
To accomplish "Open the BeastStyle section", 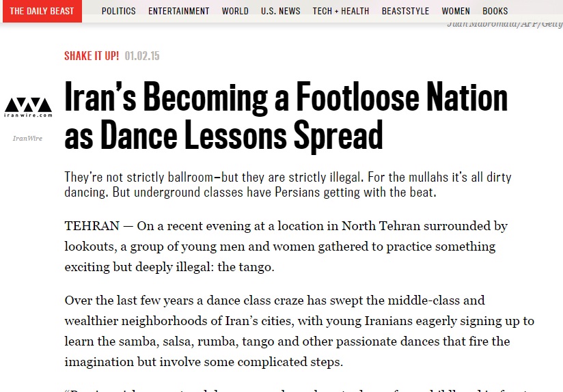I will (x=405, y=11).
